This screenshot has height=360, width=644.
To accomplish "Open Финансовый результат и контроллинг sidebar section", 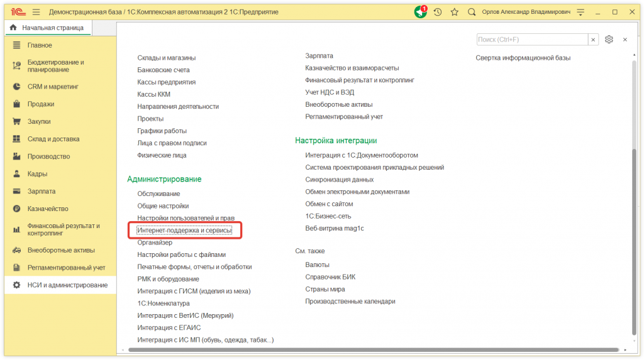I will 60,229.
